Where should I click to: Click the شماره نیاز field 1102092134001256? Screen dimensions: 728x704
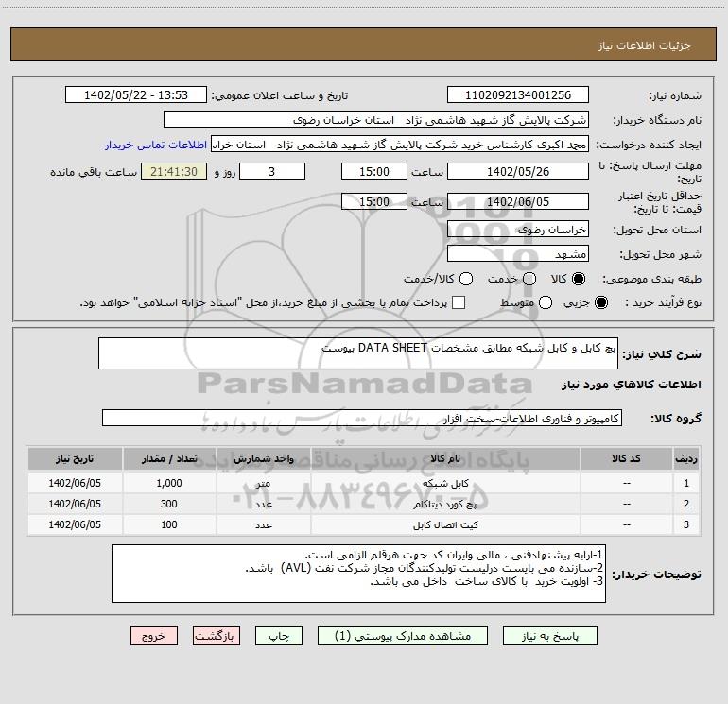pyautogui.click(x=518, y=95)
